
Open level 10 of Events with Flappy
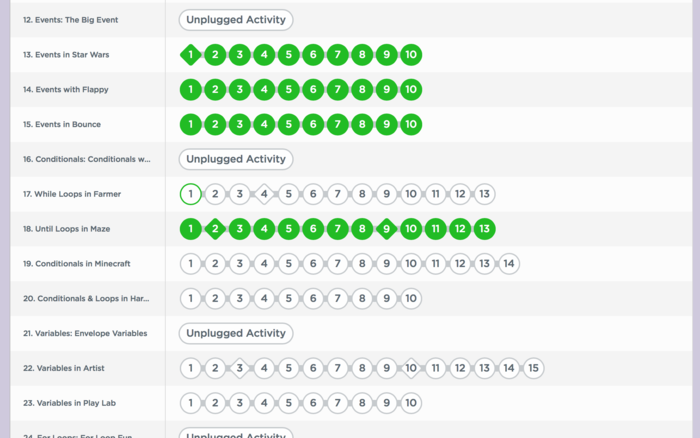410,90
